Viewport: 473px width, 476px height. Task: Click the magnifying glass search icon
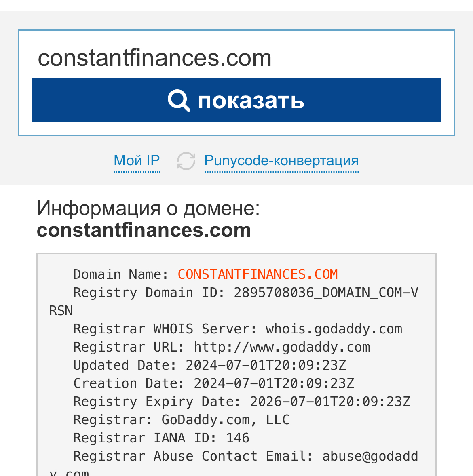(179, 100)
